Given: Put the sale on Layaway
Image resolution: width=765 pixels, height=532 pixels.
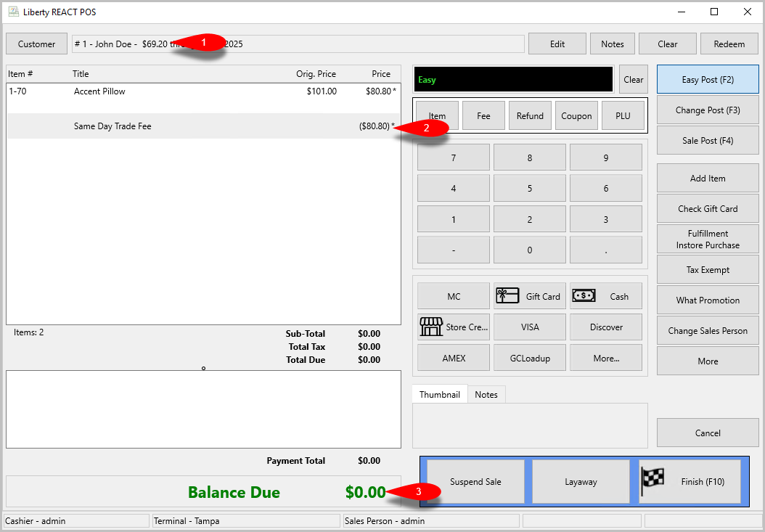Looking at the screenshot, I should [x=581, y=482].
